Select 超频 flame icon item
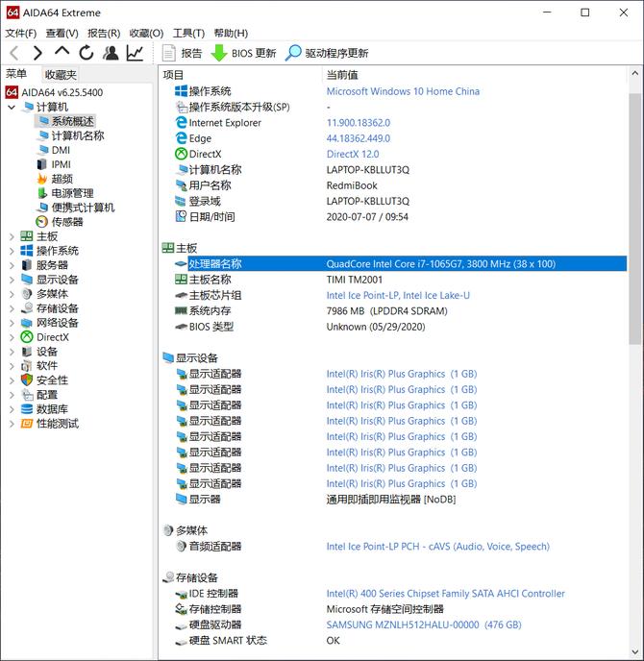The height and width of the screenshot is (661, 644). tap(41, 179)
